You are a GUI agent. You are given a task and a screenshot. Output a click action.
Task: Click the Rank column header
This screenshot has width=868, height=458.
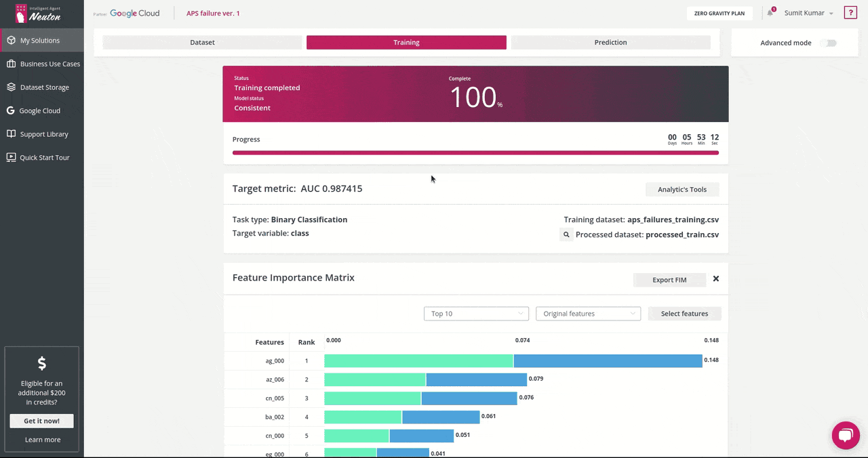[307, 342]
